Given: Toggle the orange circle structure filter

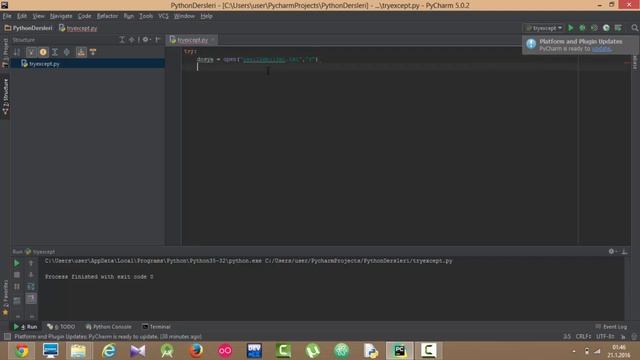Looking at the screenshot, I should [x=43, y=52].
